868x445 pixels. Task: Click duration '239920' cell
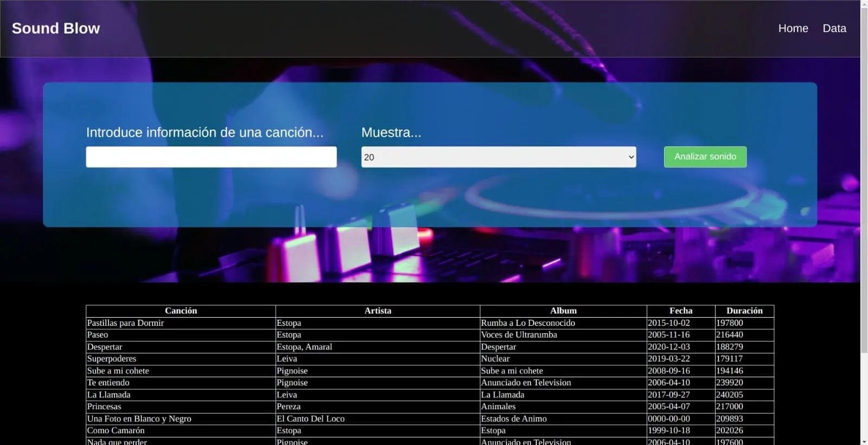744,383
